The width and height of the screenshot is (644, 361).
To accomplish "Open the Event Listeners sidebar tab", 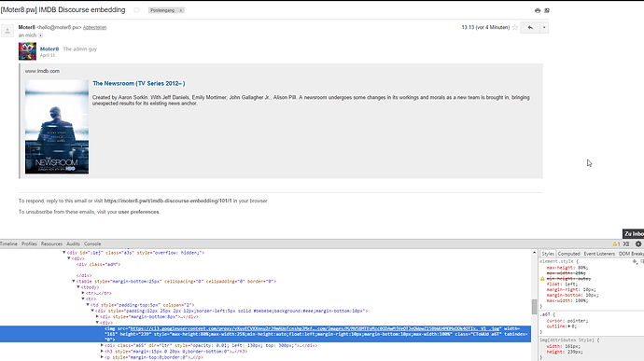I will click(x=599, y=254).
